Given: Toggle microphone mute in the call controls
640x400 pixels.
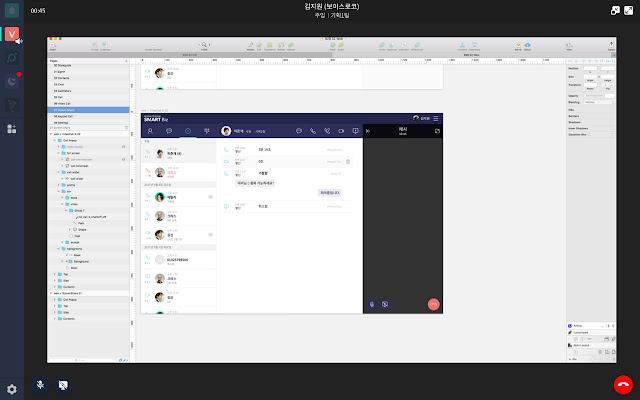Looking at the screenshot, I should [40, 384].
